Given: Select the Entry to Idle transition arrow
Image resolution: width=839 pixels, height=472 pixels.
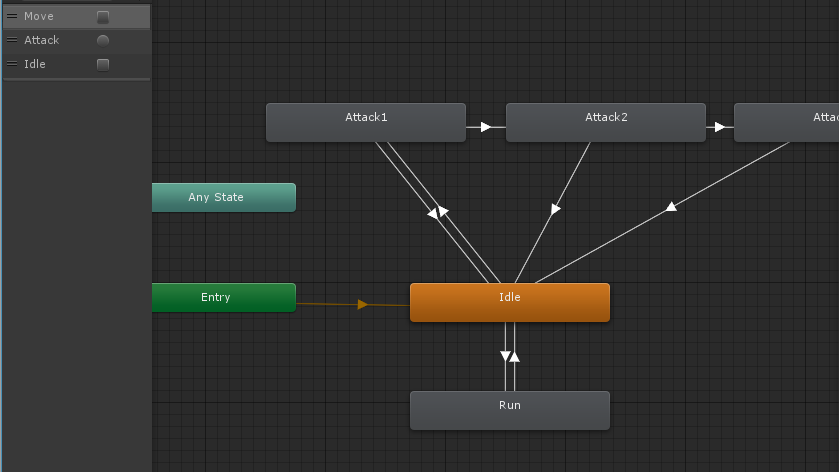Looking at the screenshot, I should (x=362, y=304).
